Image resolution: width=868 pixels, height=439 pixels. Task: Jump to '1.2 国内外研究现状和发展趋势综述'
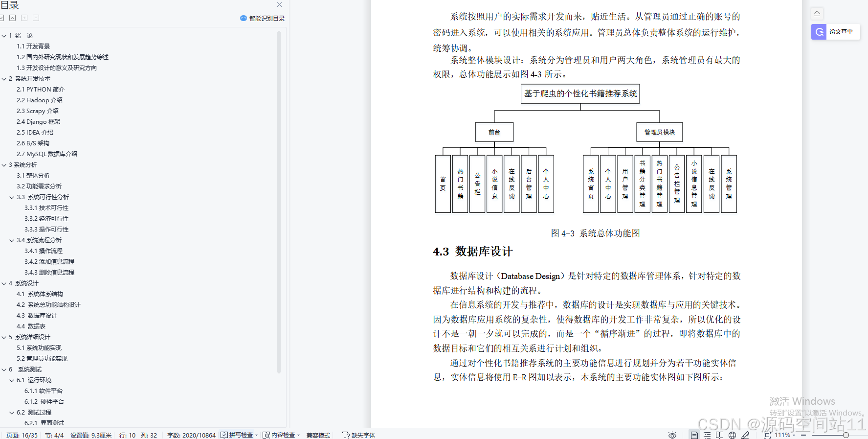(x=63, y=57)
